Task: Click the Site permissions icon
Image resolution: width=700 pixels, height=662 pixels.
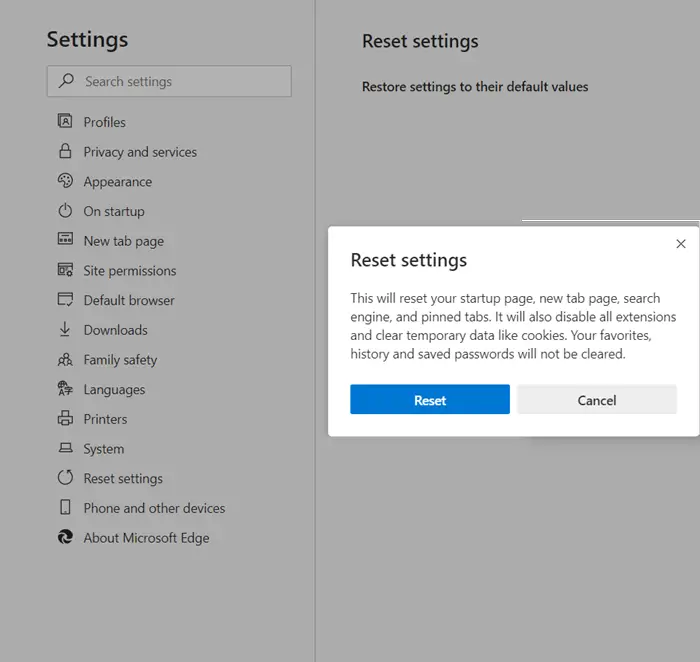Action: click(x=65, y=270)
